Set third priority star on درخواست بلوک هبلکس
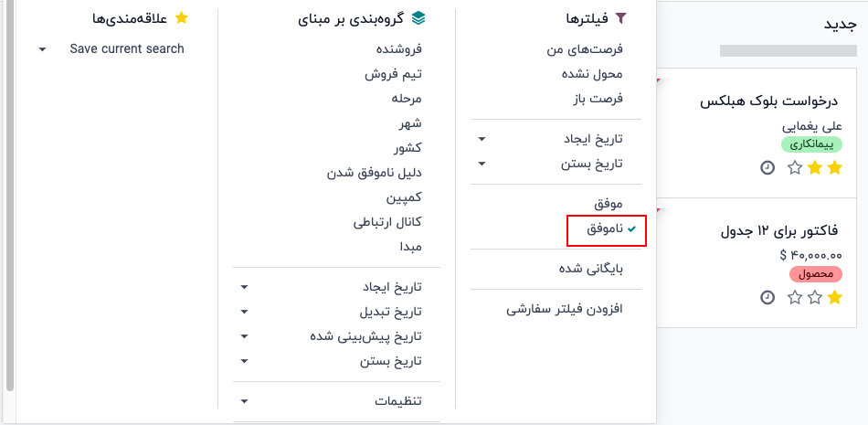This screenshot has height=425, width=868. (794, 167)
